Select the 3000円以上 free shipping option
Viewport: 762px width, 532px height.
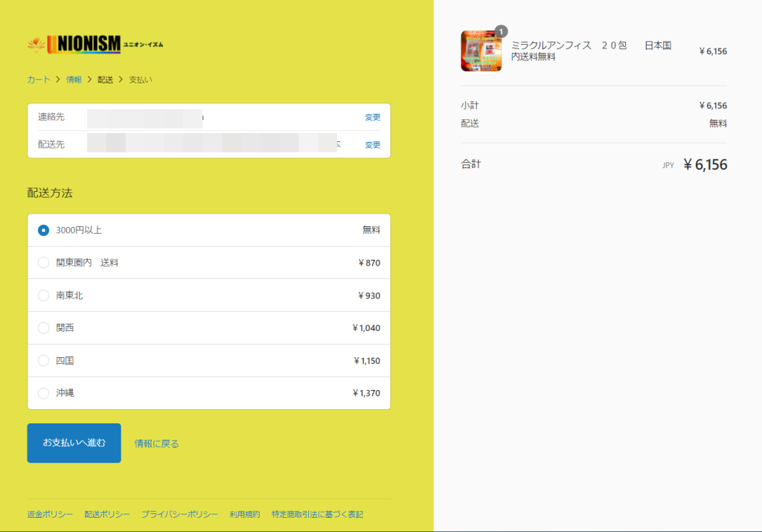tap(44, 231)
